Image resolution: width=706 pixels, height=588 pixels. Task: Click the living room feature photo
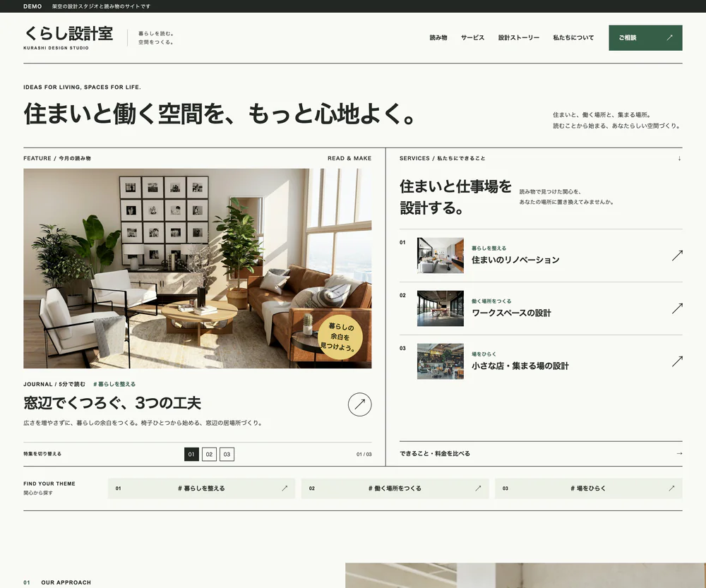pos(198,268)
